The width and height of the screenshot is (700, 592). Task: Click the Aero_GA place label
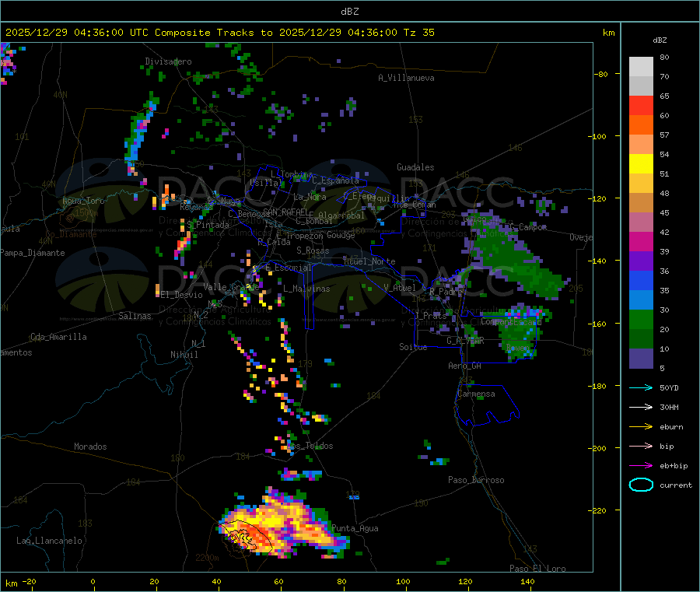click(x=465, y=366)
